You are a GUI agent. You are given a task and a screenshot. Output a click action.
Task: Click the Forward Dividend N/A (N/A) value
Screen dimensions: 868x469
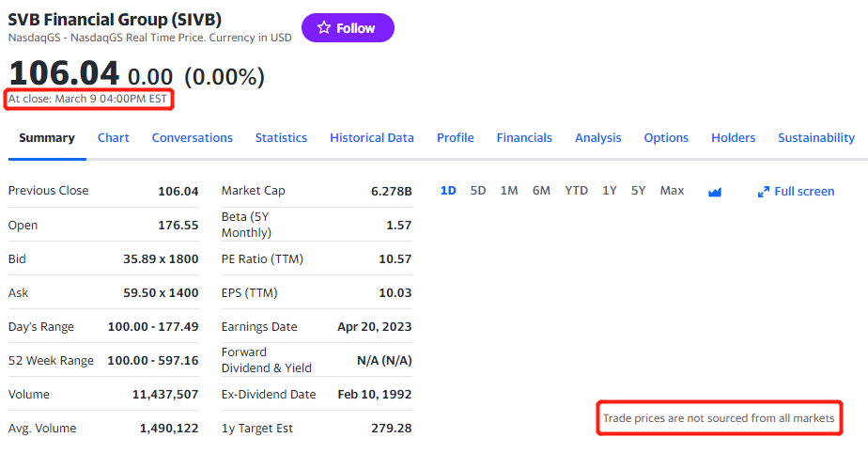coord(384,361)
